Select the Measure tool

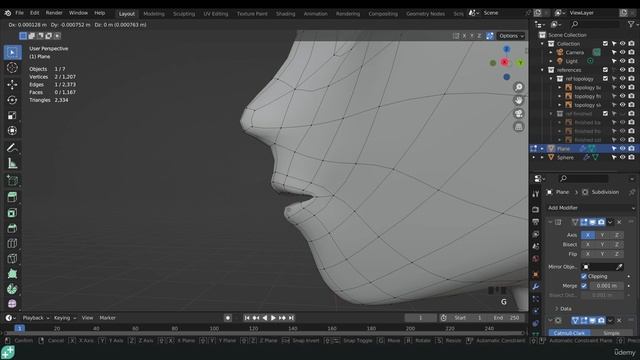tap(12, 163)
